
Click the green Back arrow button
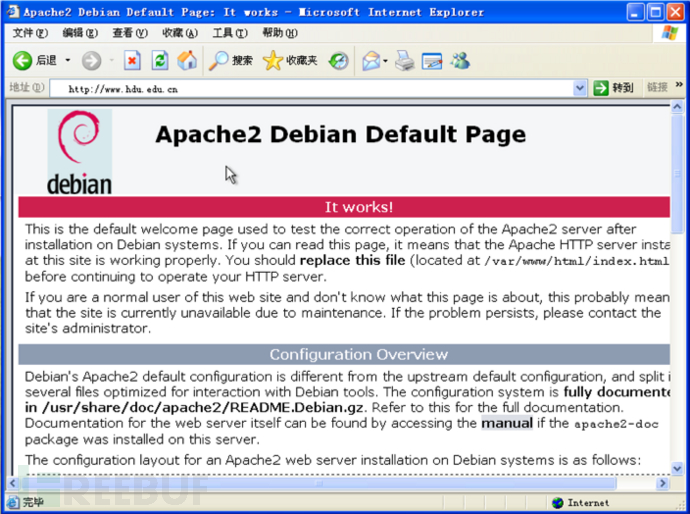pyautogui.click(x=22, y=60)
